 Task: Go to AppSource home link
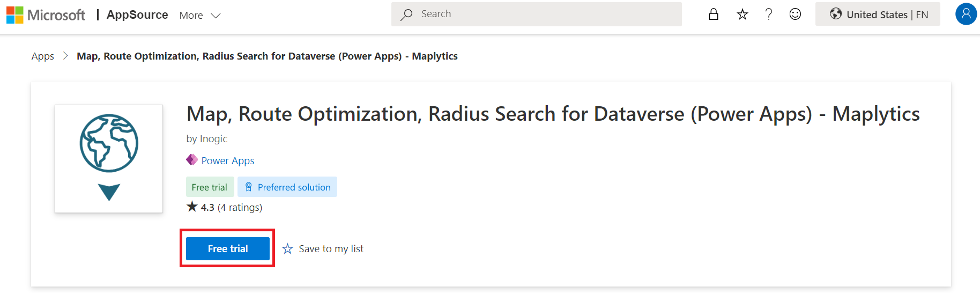pos(137,15)
